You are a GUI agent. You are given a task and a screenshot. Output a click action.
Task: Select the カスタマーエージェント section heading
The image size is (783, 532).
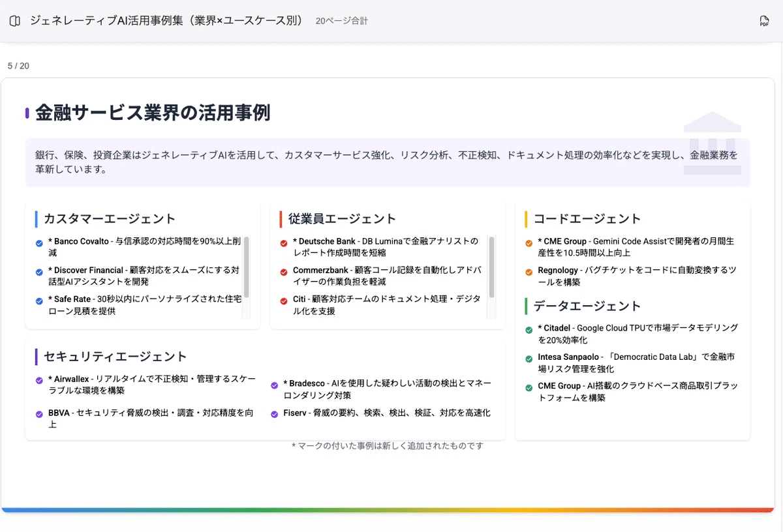pos(109,219)
